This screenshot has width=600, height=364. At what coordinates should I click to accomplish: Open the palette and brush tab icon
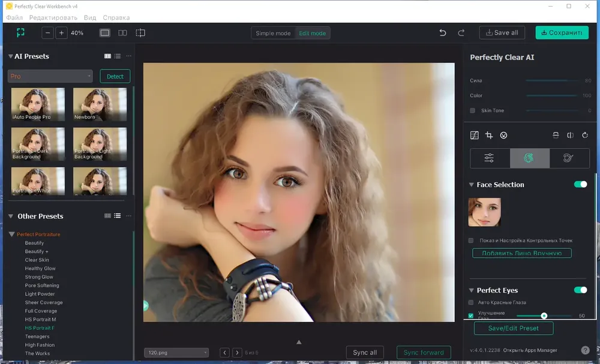(569, 158)
